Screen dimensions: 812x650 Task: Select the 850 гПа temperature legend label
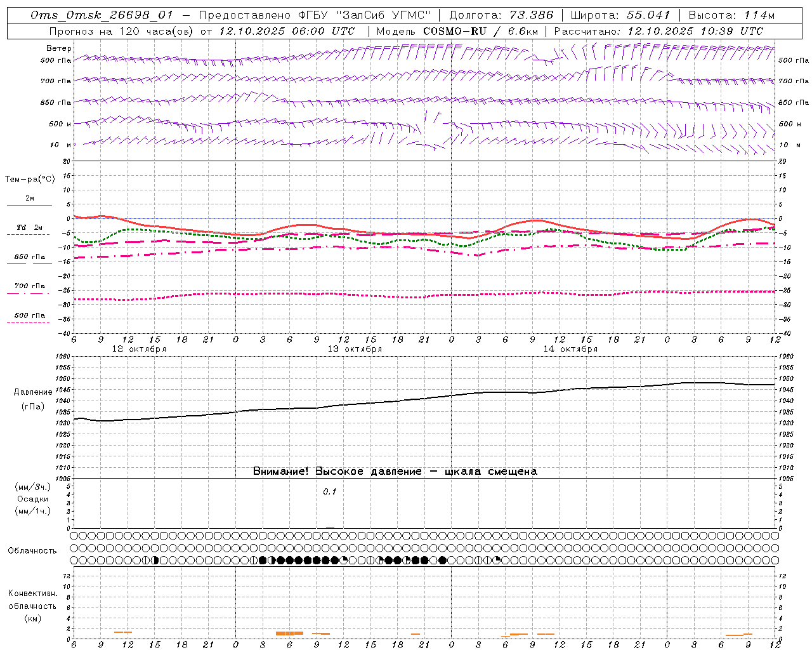coord(30,257)
